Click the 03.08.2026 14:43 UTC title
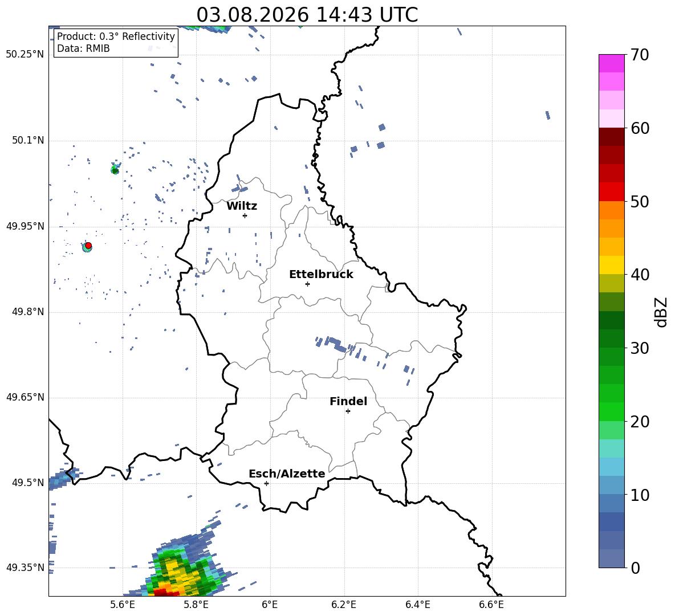Image resolution: width=675 pixels, height=616 pixels. pyautogui.click(x=307, y=15)
